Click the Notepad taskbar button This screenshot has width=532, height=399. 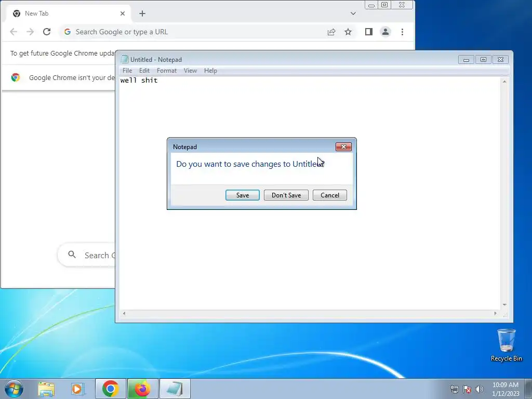click(x=175, y=389)
